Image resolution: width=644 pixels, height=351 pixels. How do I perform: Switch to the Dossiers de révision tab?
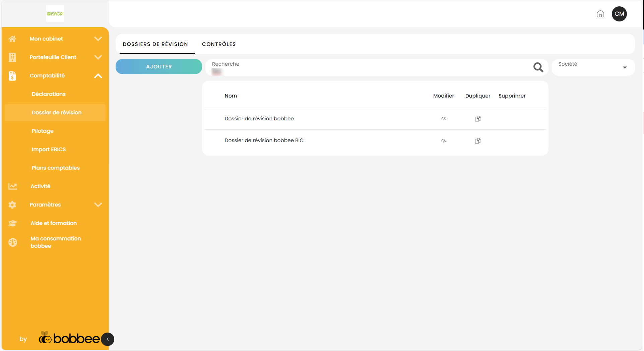coord(155,44)
